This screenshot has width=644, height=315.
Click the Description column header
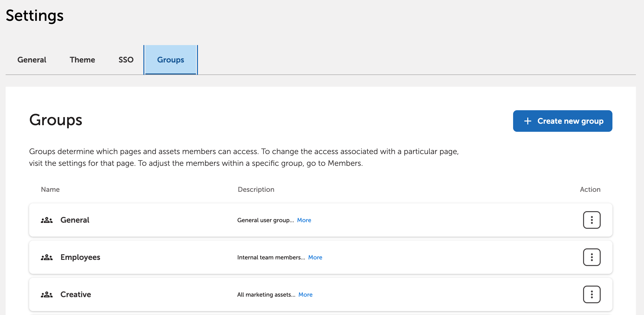click(256, 189)
